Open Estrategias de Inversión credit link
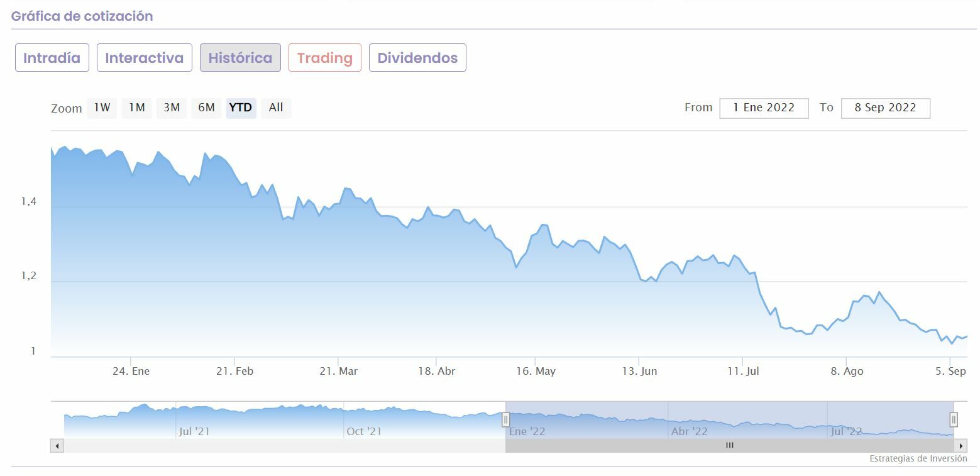This screenshot has height=476, width=980. click(918, 459)
